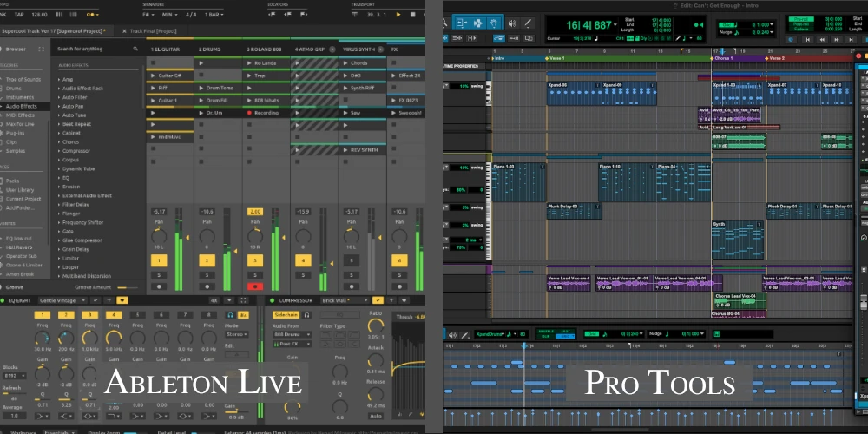Open the Gentle Vintage preset dropdown
This screenshot has height=434, width=868.
[x=62, y=300]
